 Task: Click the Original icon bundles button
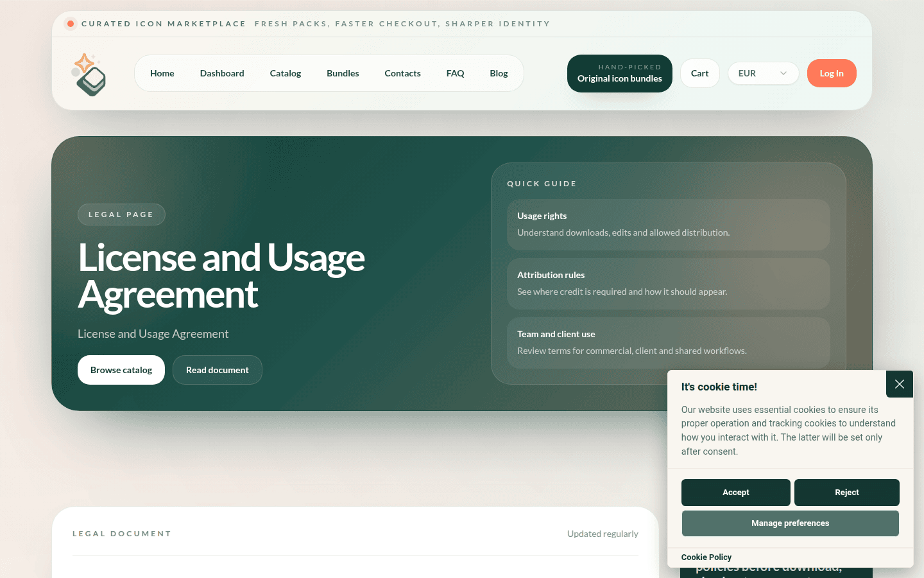[620, 73]
